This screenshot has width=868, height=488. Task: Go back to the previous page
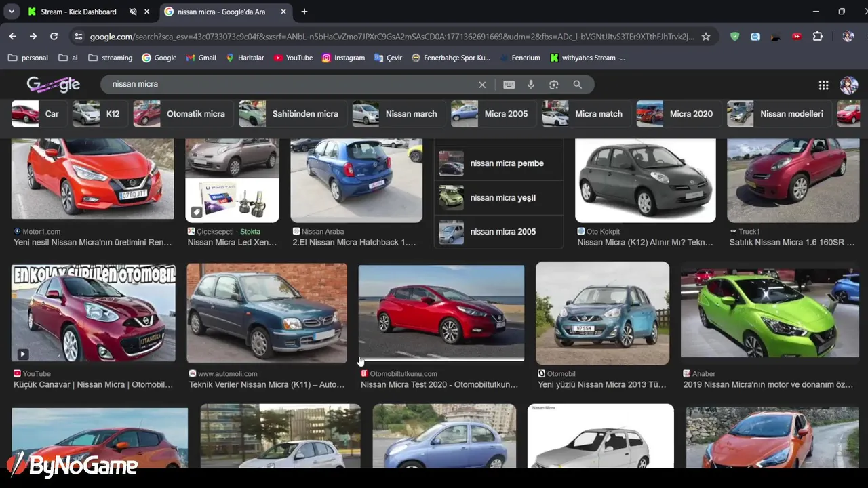coord(12,37)
